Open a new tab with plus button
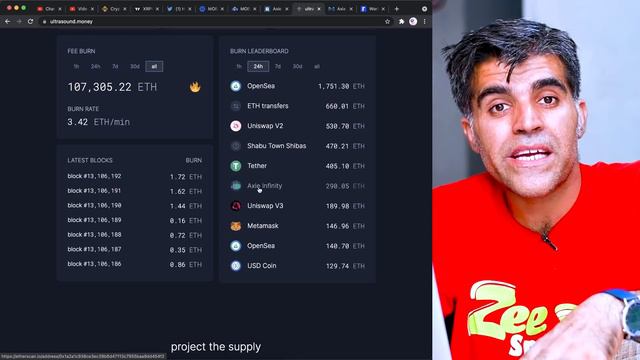 tap(396, 9)
